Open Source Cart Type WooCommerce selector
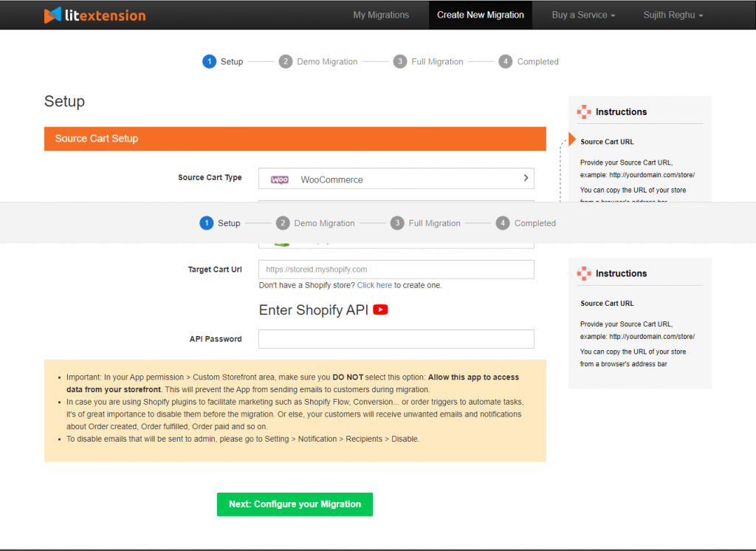The width and height of the screenshot is (756, 551). click(396, 179)
